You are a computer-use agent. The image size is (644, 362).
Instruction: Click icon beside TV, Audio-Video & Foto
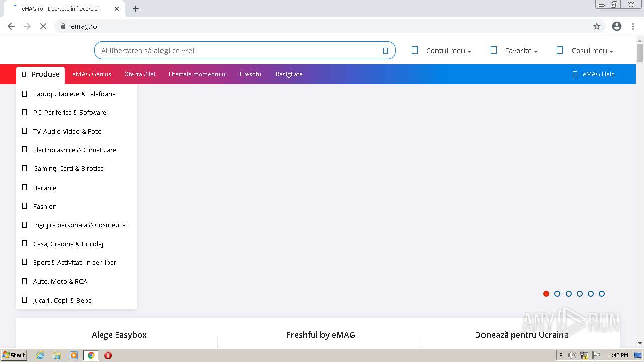click(x=24, y=131)
